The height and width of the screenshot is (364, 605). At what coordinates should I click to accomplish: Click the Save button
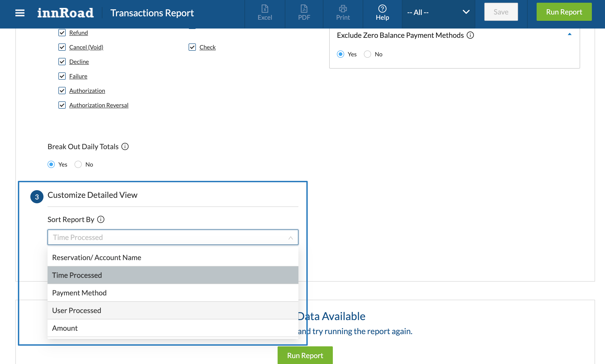coord(501,12)
